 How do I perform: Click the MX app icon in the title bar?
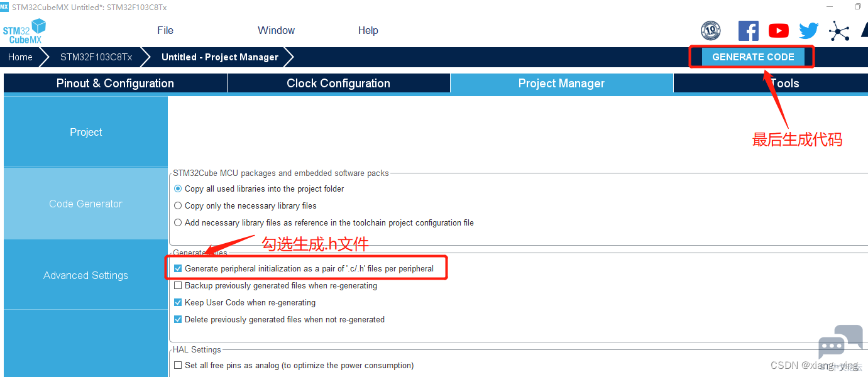[4, 6]
